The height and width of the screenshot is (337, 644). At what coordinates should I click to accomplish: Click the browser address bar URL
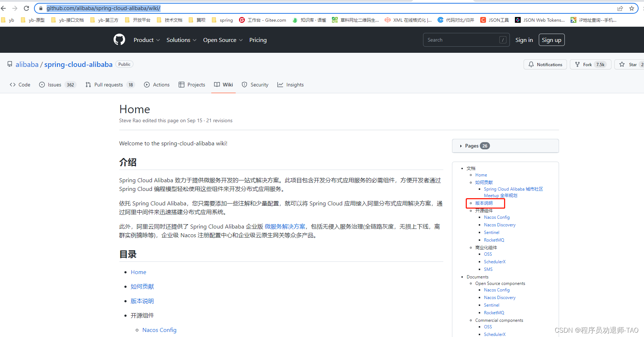(103, 8)
